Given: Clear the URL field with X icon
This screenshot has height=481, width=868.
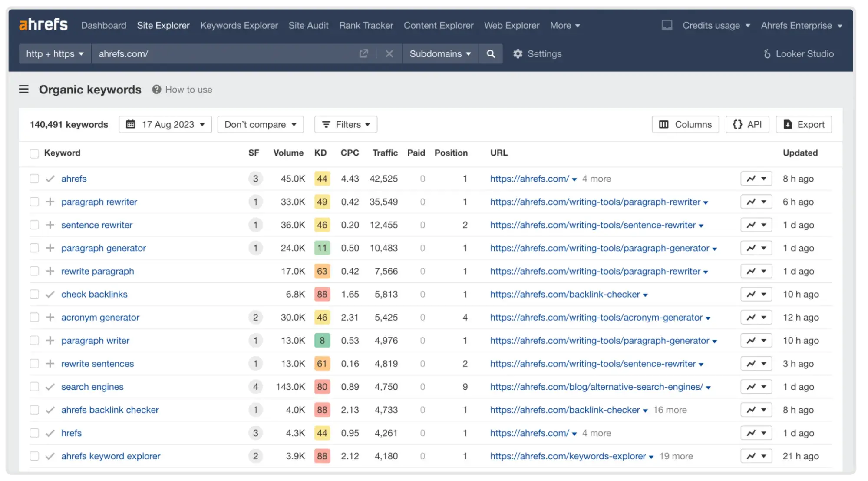Looking at the screenshot, I should click(389, 53).
